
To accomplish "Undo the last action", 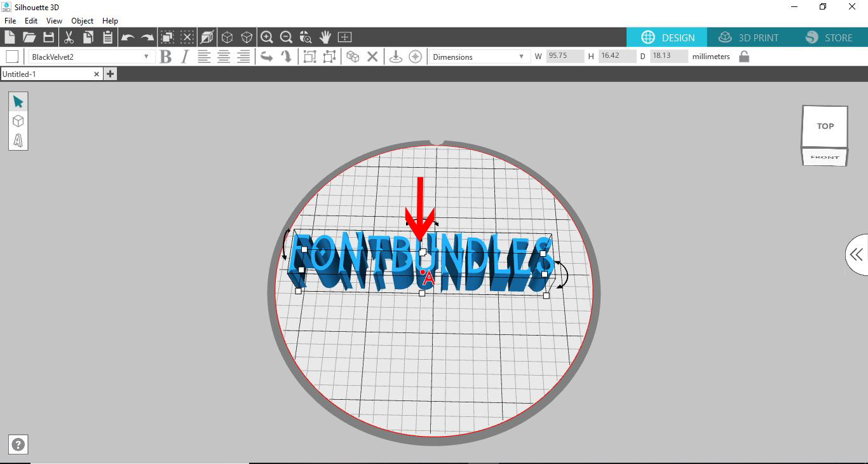I will click(128, 37).
